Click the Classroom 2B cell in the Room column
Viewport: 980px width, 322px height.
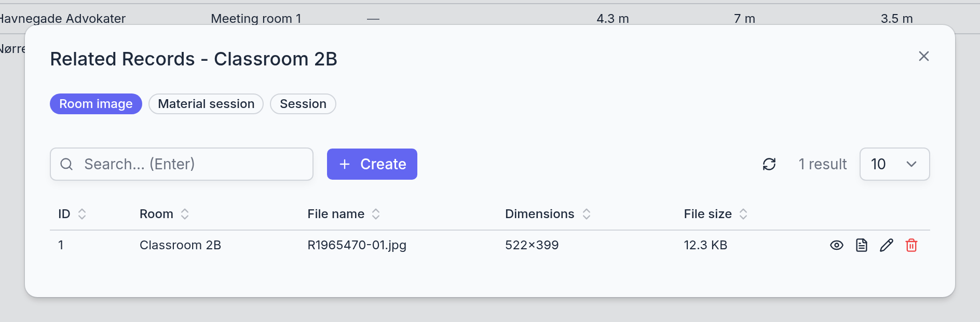tap(180, 245)
